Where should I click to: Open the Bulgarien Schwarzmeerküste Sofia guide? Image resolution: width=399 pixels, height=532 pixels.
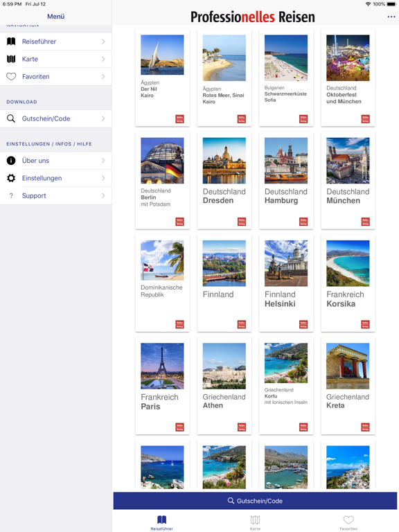pos(286,78)
